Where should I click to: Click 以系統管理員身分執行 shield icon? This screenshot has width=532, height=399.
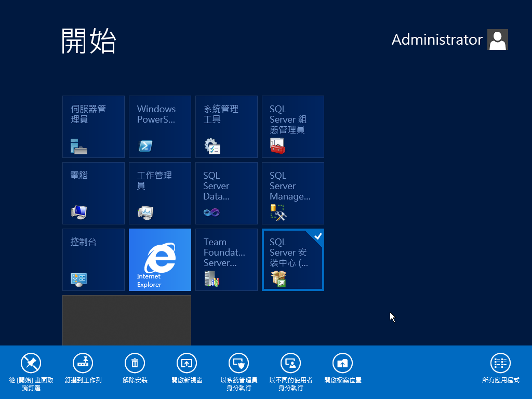[238, 363]
